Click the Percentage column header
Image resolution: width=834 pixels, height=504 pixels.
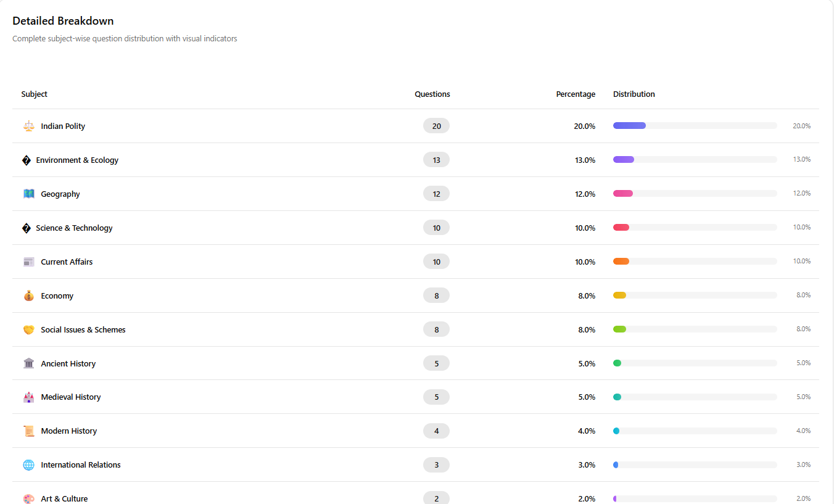575,94
